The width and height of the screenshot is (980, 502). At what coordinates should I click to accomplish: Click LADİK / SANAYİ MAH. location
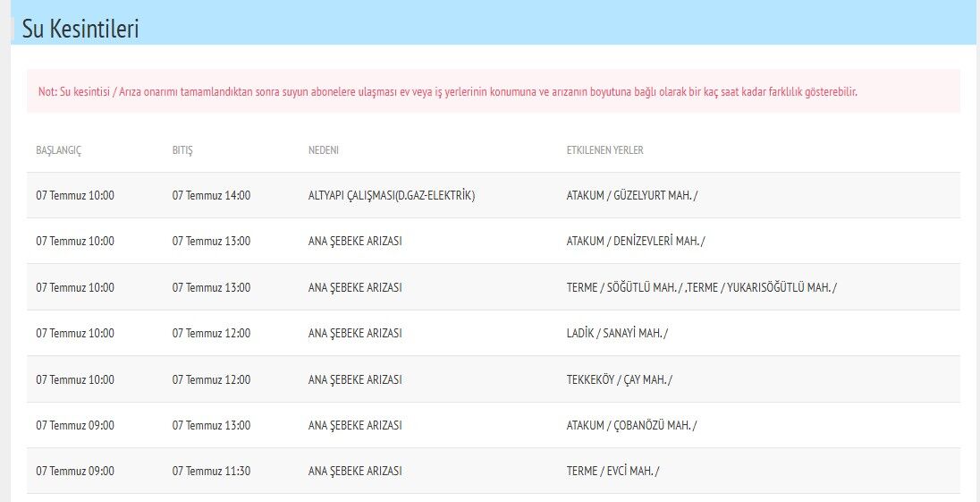coord(617,333)
